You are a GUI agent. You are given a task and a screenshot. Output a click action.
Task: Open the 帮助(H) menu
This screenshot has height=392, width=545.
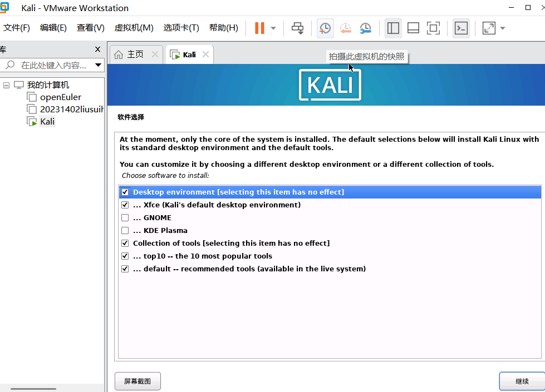click(x=223, y=28)
